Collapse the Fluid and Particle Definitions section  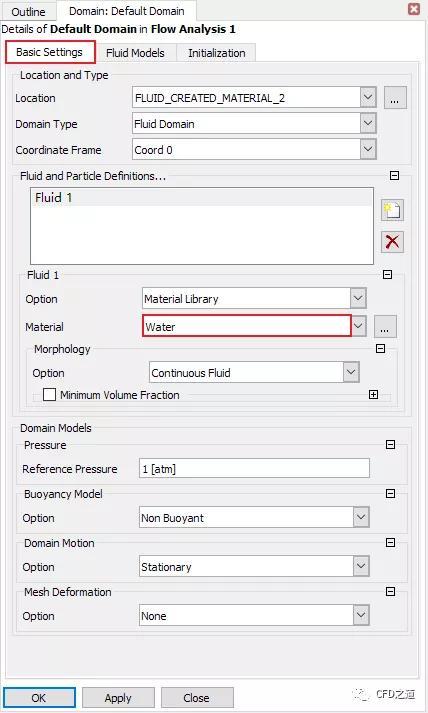click(394, 176)
